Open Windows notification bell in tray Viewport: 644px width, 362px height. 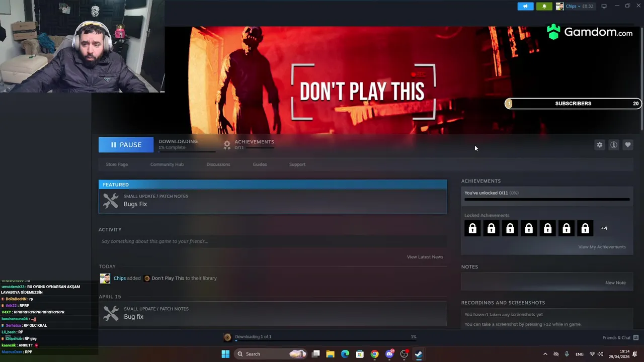(x=635, y=354)
